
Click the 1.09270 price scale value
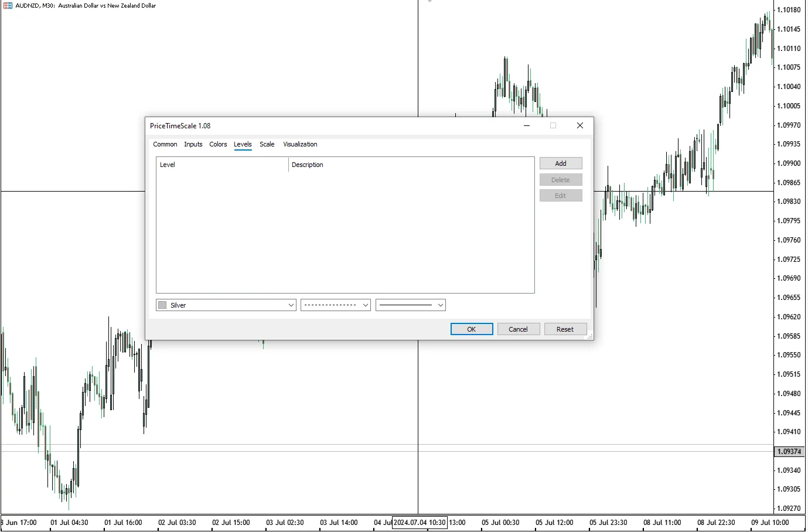(x=789, y=509)
